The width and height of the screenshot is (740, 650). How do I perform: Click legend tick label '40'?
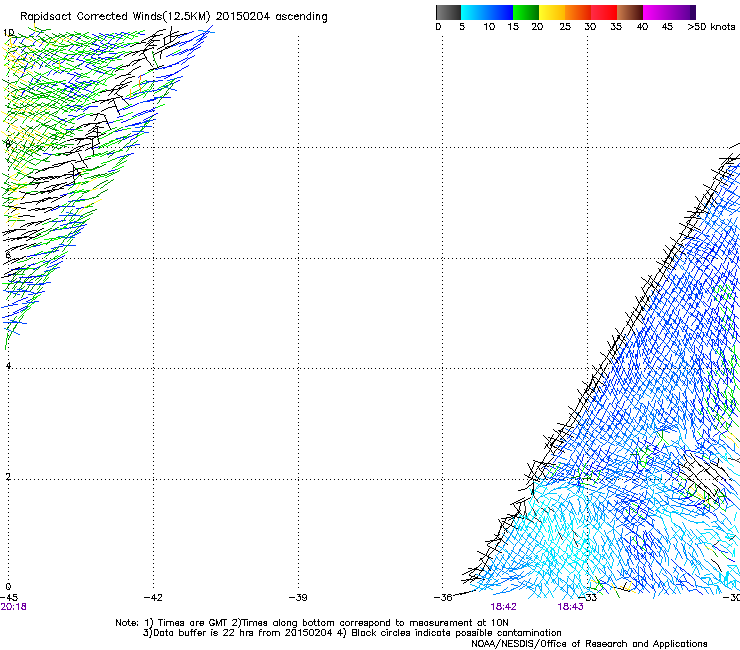(642, 27)
